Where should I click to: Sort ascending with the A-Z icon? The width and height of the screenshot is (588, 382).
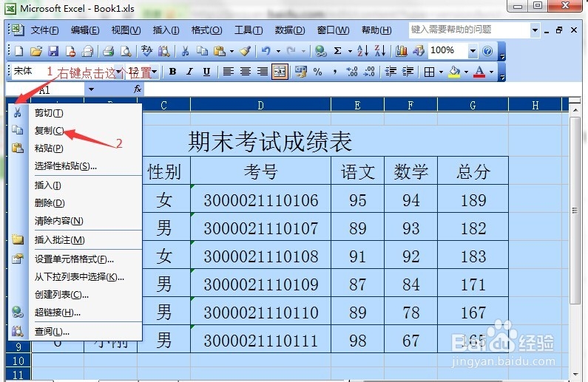(x=362, y=51)
